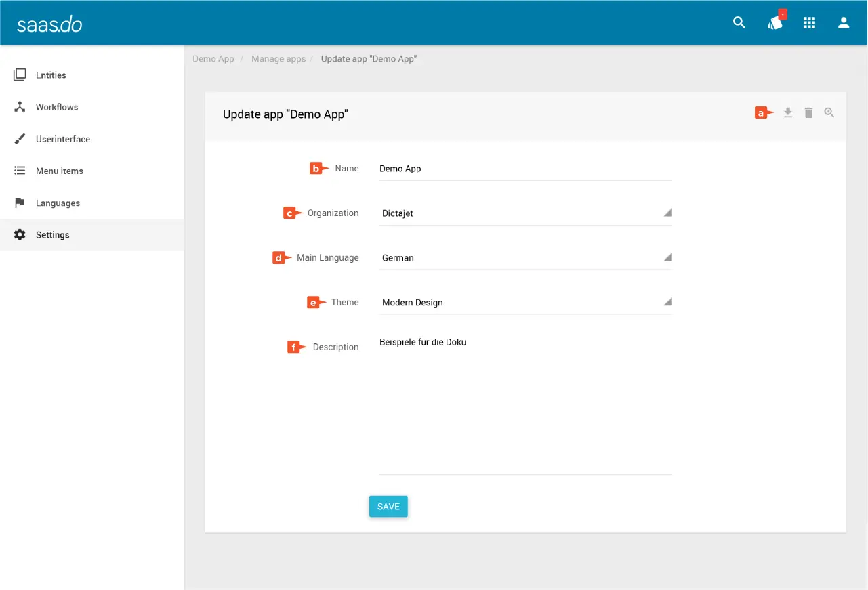The width and height of the screenshot is (868, 590).
Task: Open the Main Language dropdown
Action: pos(525,258)
